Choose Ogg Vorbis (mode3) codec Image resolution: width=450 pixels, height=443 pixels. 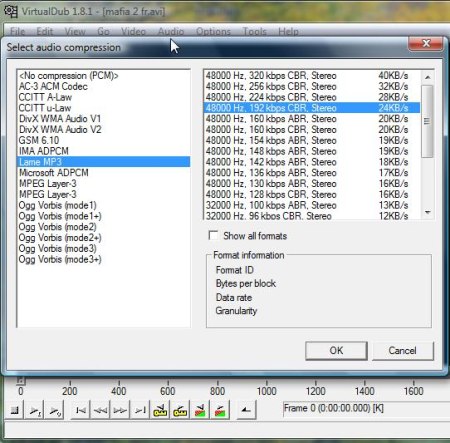click(x=103, y=248)
